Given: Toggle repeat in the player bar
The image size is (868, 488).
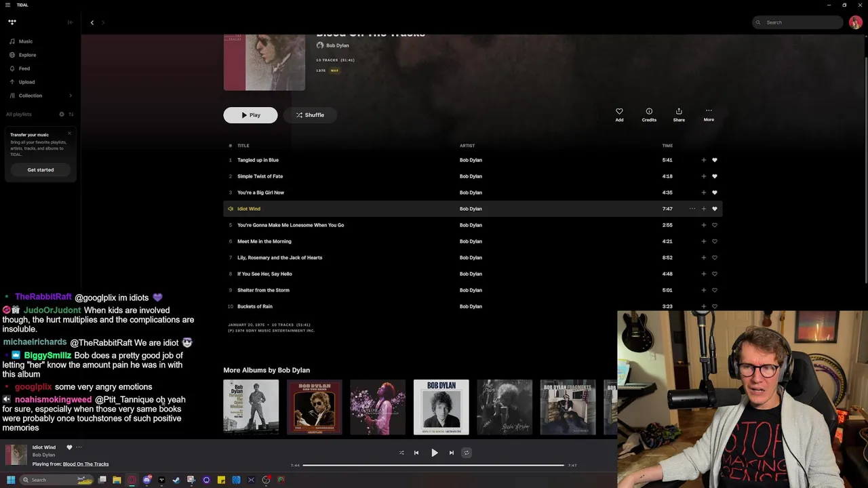Looking at the screenshot, I should (466, 453).
